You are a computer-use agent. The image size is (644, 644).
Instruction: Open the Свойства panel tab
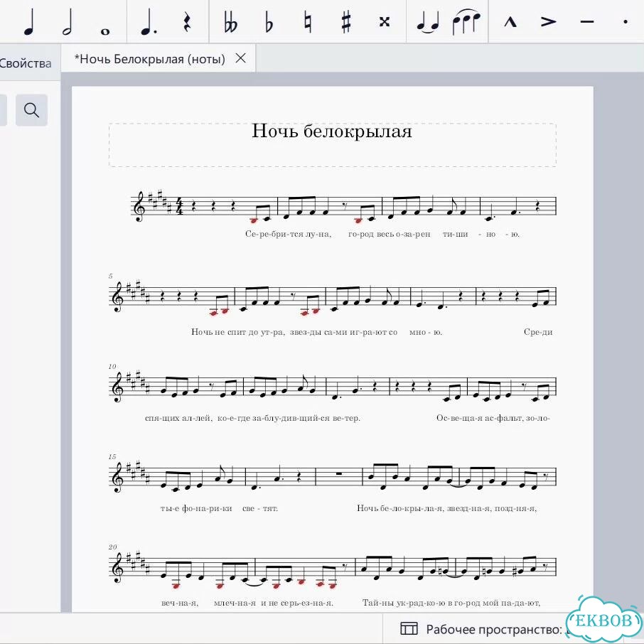tap(26, 63)
